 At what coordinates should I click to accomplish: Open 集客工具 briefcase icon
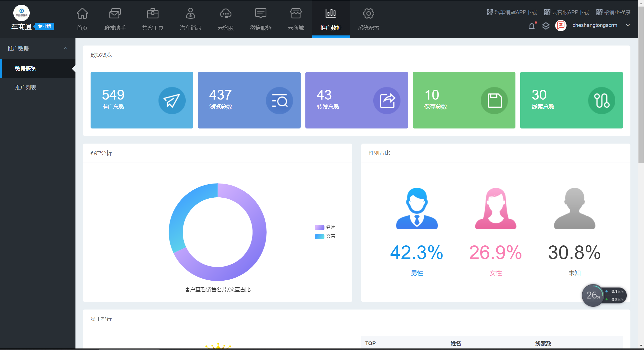(153, 14)
